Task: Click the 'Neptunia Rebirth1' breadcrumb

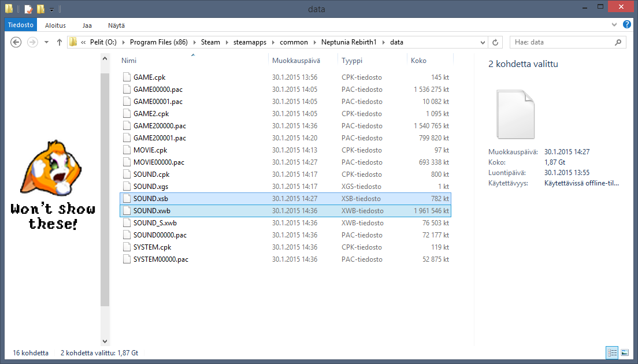Action: point(348,42)
